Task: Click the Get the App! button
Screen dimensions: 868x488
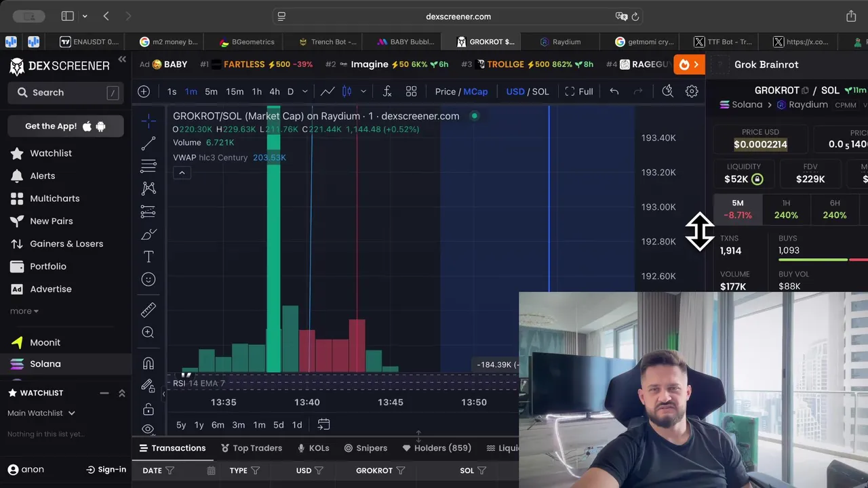Action: [x=66, y=126]
